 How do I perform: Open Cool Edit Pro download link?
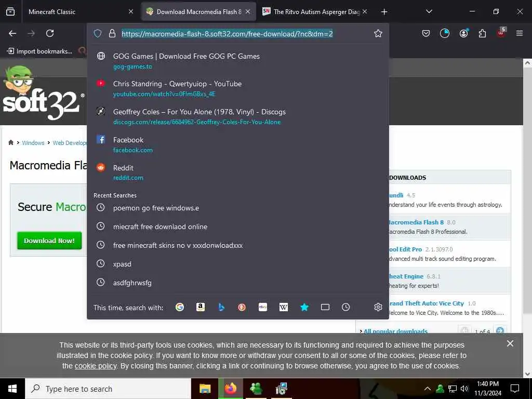tap(405, 249)
